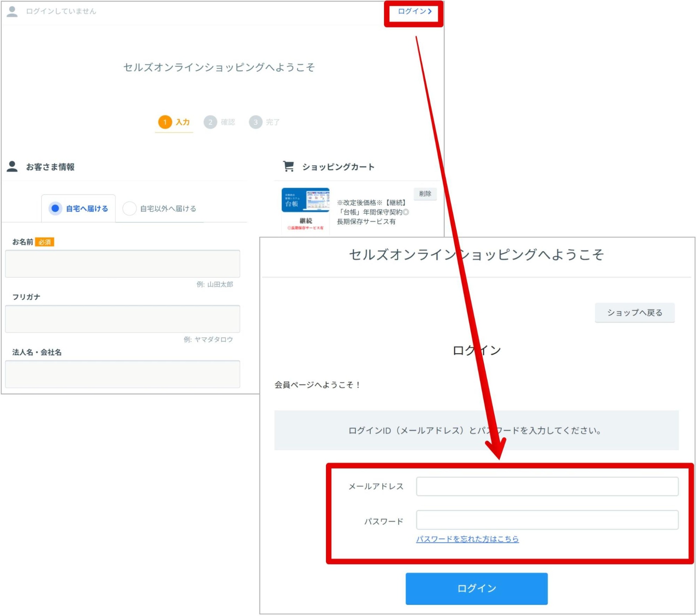The width and height of the screenshot is (697, 616).
Task: Click the blue ログイン submit button
Action: pos(477,589)
